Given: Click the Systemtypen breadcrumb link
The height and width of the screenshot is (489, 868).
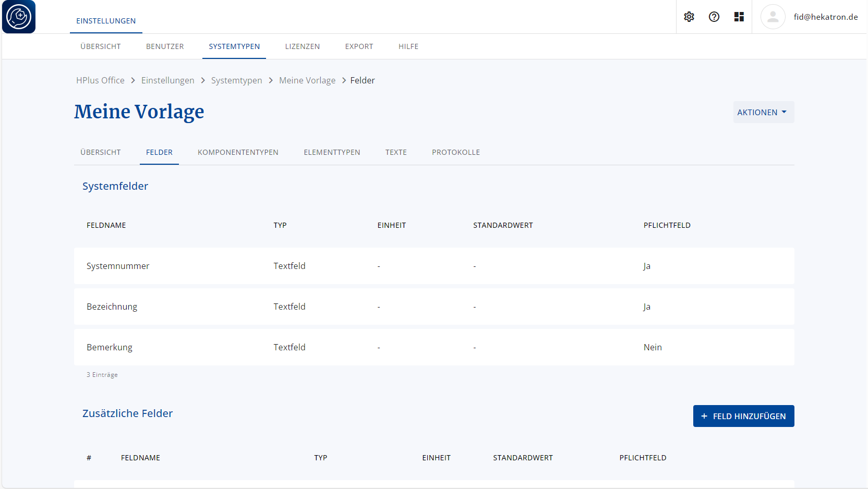Looking at the screenshot, I should 237,80.
